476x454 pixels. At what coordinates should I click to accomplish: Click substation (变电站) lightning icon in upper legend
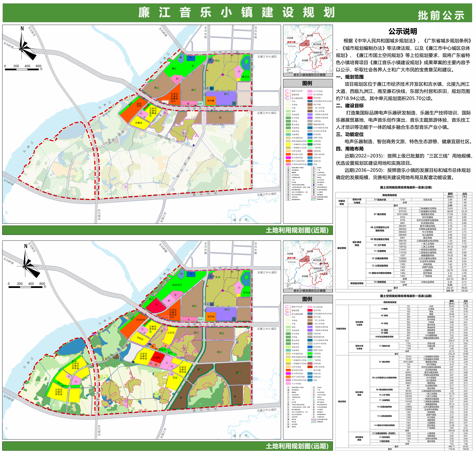(x=314, y=177)
